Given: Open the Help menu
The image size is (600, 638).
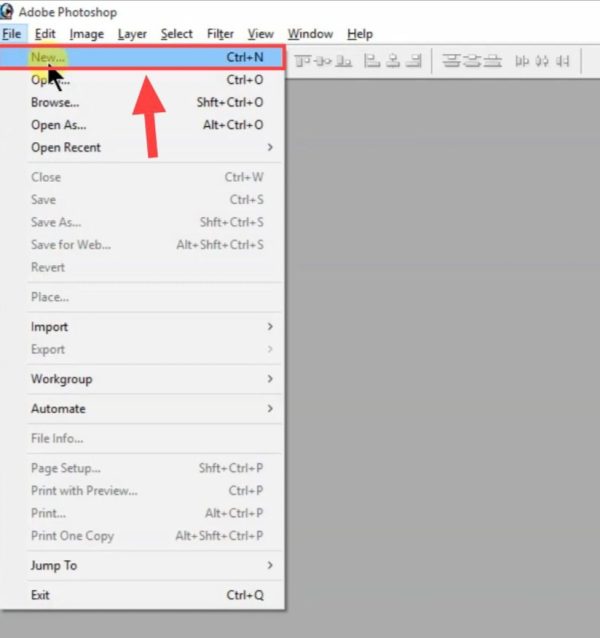Looking at the screenshot, I should tap(360, 34).
